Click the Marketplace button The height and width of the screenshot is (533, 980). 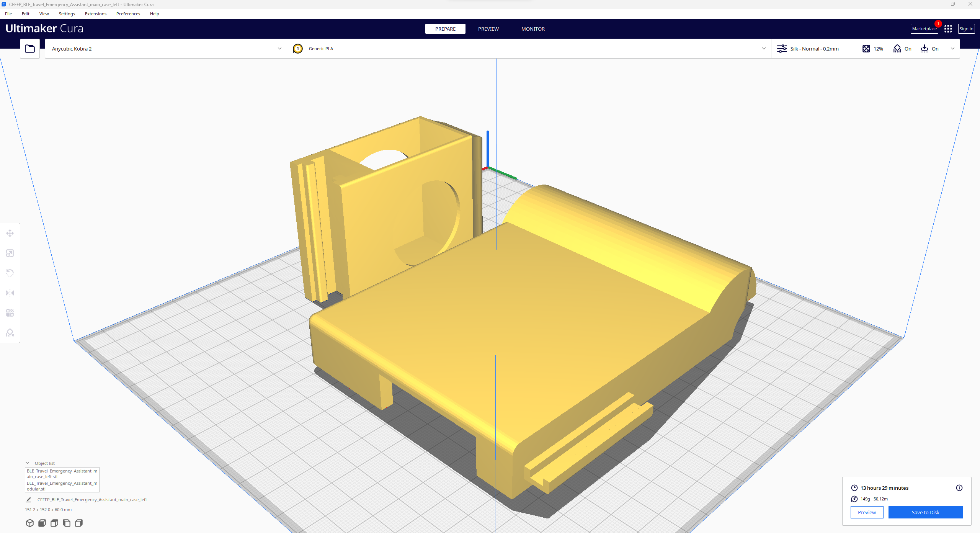[x=924, y=28]
